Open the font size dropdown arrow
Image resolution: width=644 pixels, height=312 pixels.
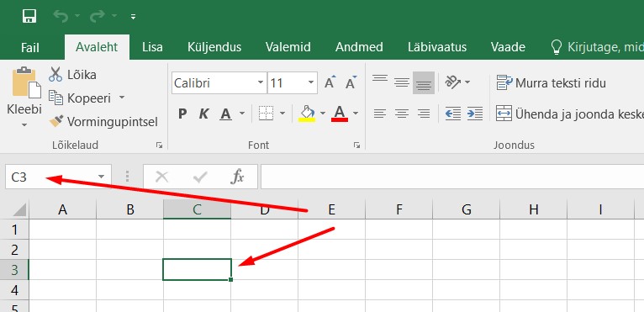click(x=311, y=82)
